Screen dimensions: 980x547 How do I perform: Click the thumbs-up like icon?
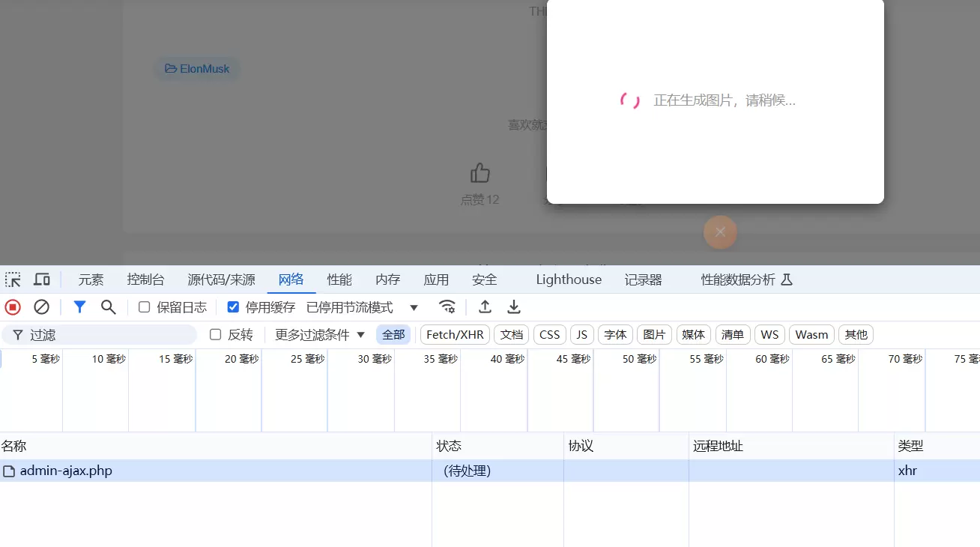(x=480, y=174)
